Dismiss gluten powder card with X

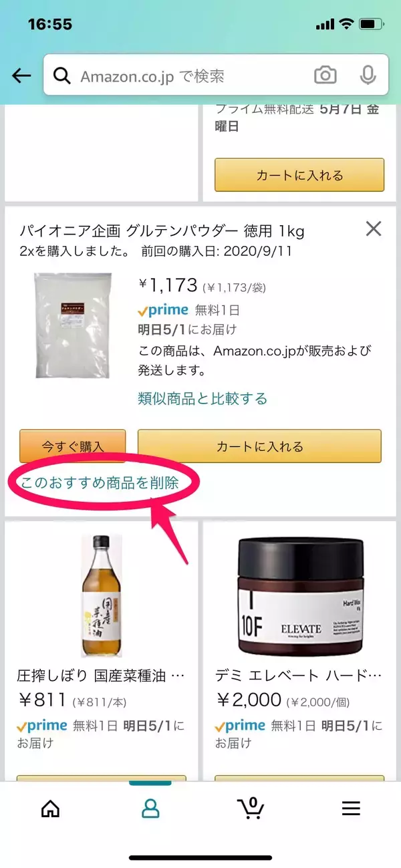tap(374, 229)
